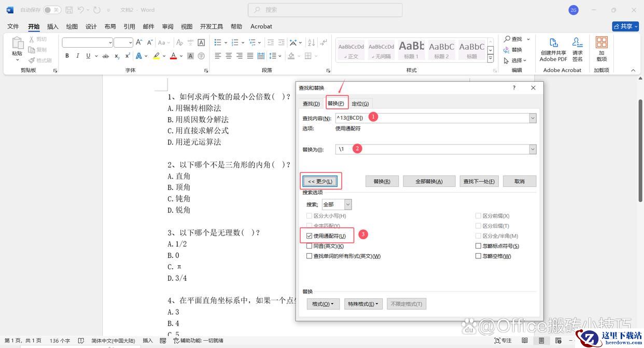Uncheck the 使用通配符 checkbox
This screenshot has width=644, height=348.
click(310, 236)
